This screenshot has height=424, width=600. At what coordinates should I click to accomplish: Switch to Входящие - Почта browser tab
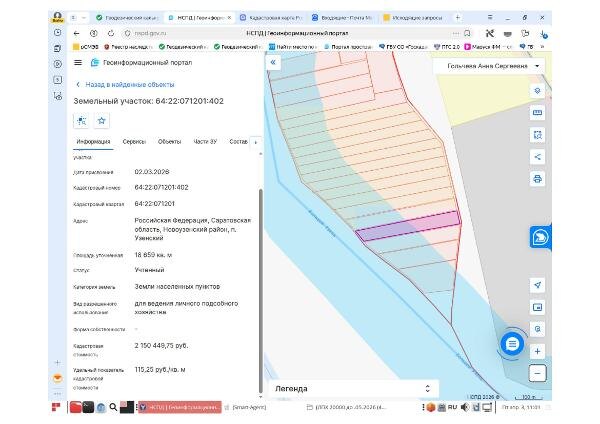click(343, 18)
